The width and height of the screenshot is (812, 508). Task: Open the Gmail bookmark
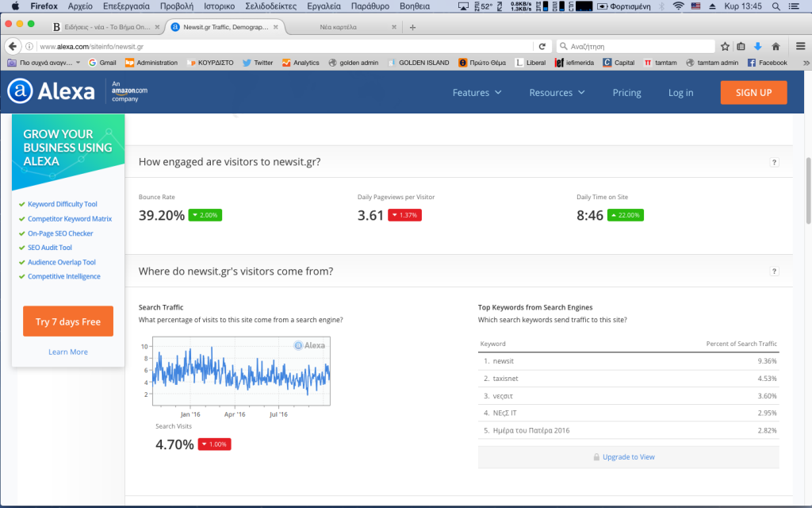pos(102,63)
